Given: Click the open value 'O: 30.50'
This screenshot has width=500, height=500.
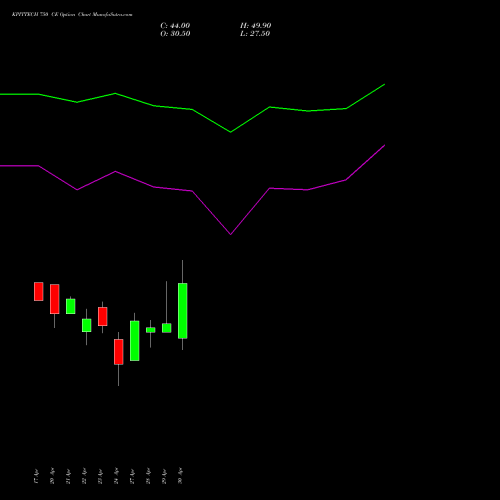Looking at the screenshot, I should [x=175, y=34].
